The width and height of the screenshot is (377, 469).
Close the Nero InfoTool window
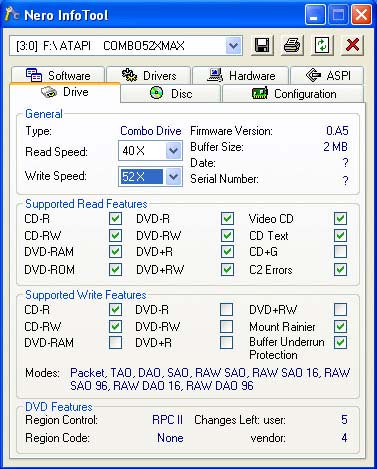coord(361,15)
